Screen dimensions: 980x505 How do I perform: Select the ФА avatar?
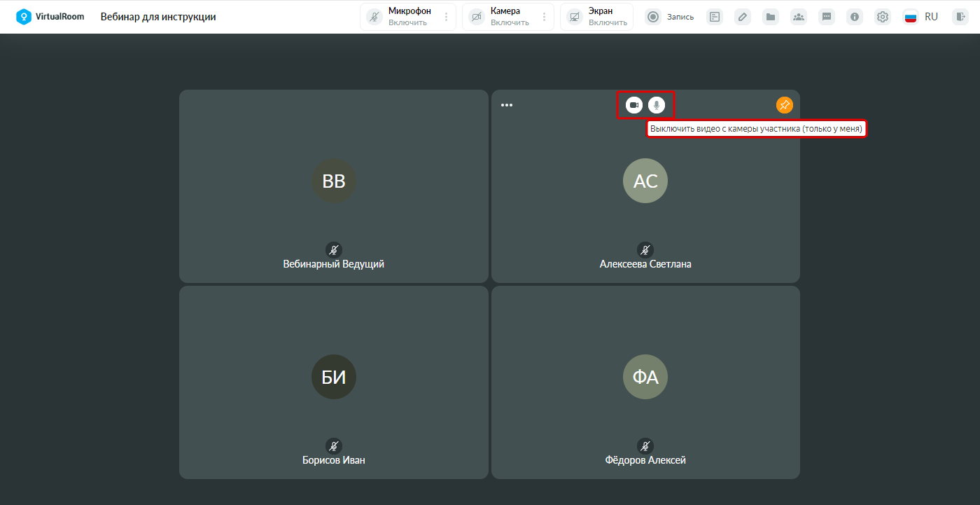[x=645, y=377]
